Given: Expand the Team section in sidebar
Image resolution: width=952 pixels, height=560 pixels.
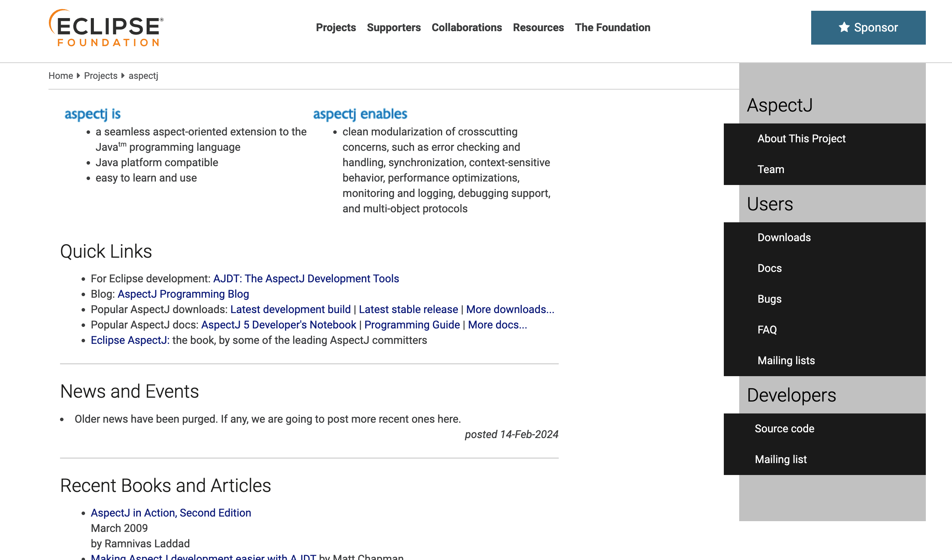Looking at the screenshot, I should (x=771, y=169).
